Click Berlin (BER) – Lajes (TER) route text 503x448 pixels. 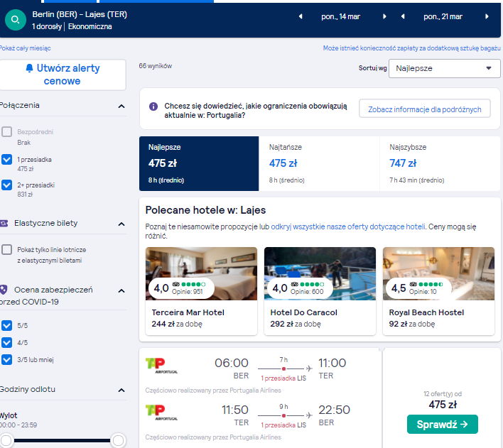click(80, 14)
